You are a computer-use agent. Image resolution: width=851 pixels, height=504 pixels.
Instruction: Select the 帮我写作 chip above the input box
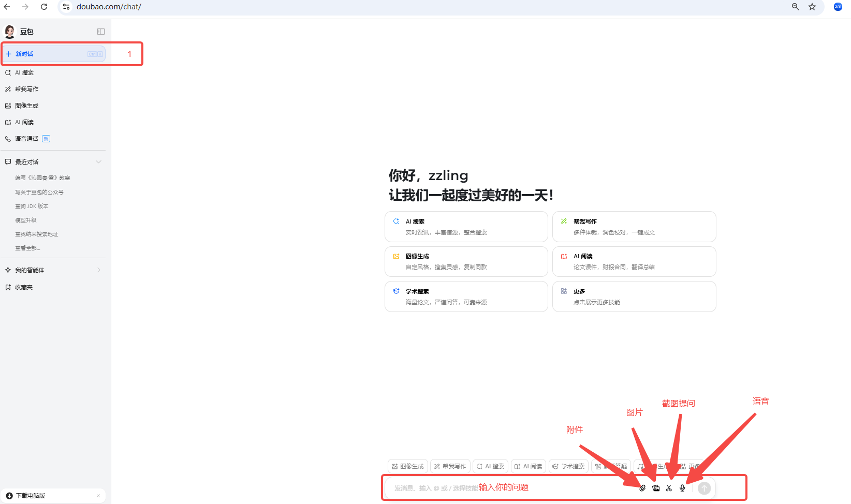tap(450, 466)
